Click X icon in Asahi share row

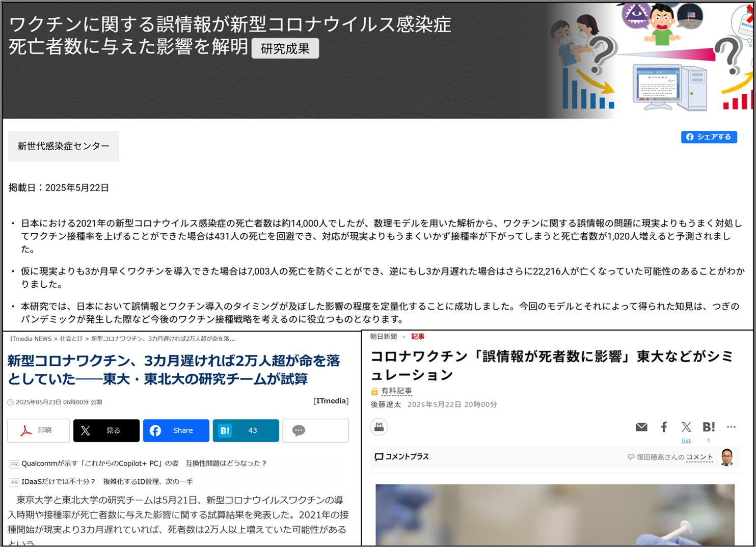[x=686, y=427]
